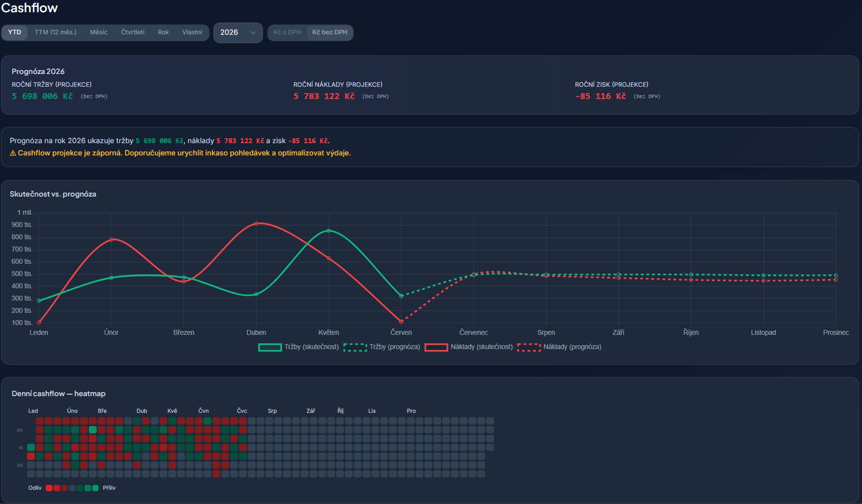The height and width of the screenshot is (504, 862).
Task: Select the Kč bez DPH option
Action: pos(330,32)
